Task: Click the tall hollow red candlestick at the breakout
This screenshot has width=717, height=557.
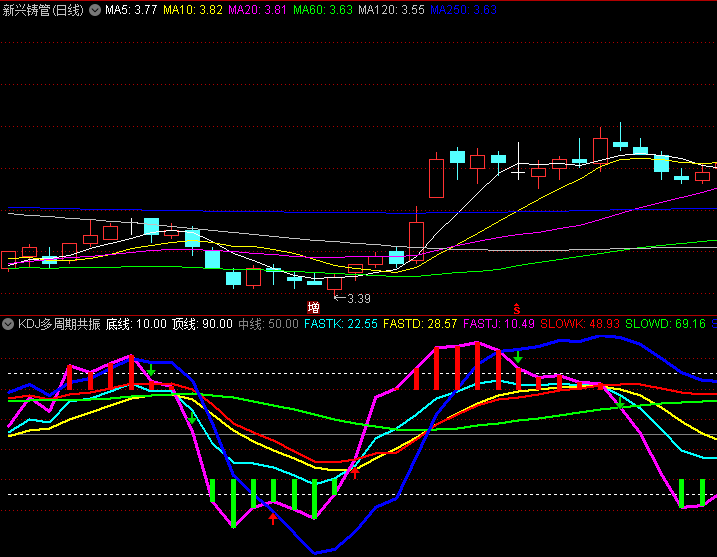Action: pos(436,177)
